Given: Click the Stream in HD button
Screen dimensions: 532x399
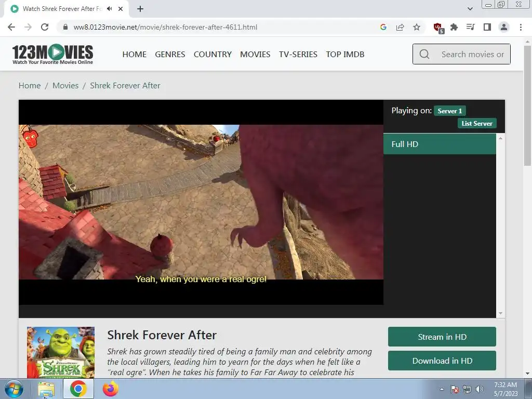Looking at the screenshot, I should (x=442, y=337).
